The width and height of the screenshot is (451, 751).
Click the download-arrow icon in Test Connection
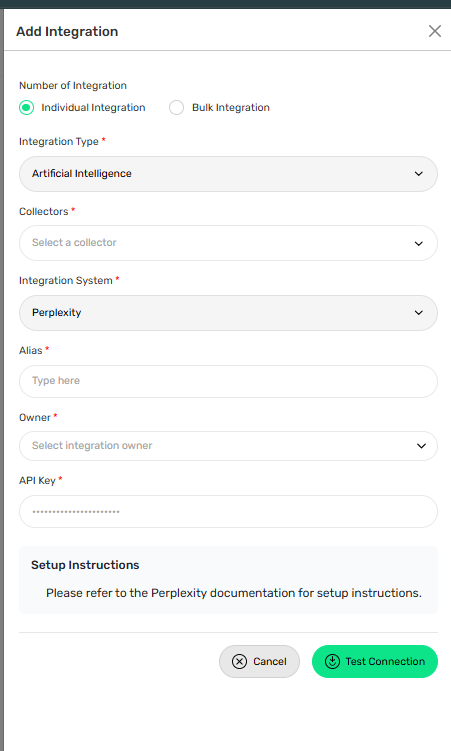pos(332,661)
